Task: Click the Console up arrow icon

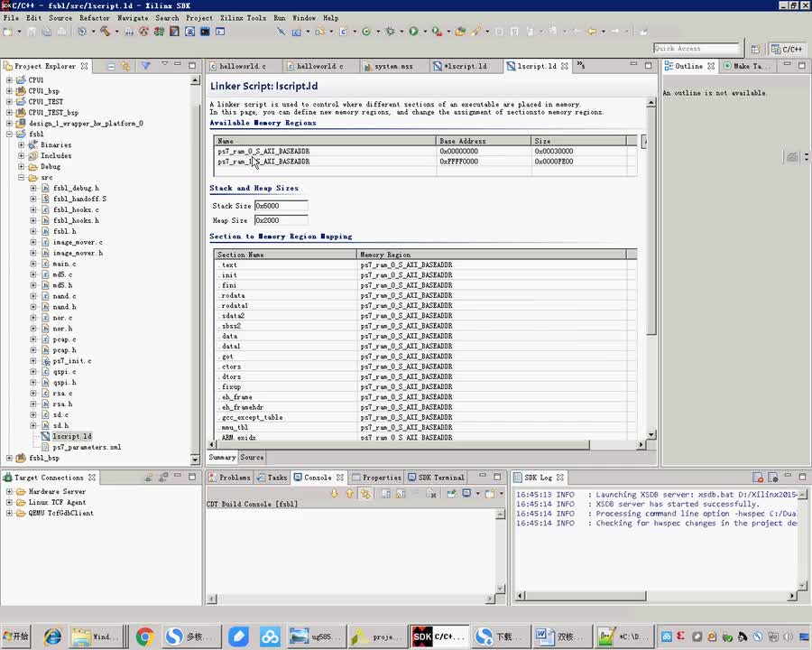Action: click(349, 494)
